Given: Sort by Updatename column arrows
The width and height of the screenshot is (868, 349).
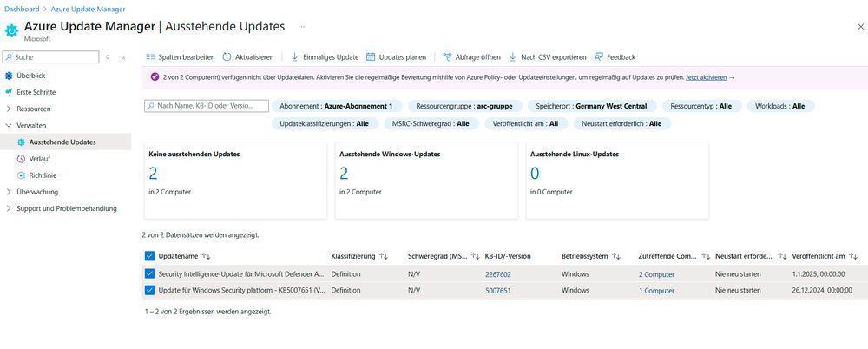Looking at the screenshot, I should click(x=207, y=256).
